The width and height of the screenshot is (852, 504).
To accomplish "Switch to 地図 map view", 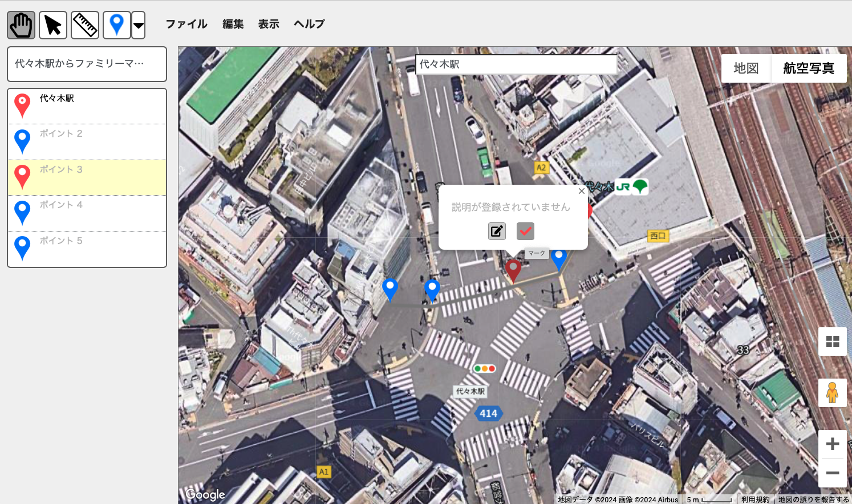I will [x=746, y=68].
